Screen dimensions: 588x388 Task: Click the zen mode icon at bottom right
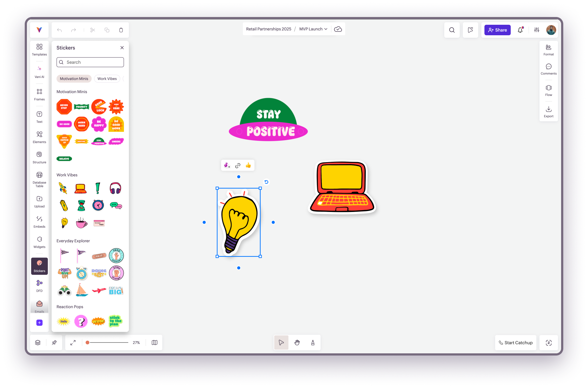[x=549, y=343]
